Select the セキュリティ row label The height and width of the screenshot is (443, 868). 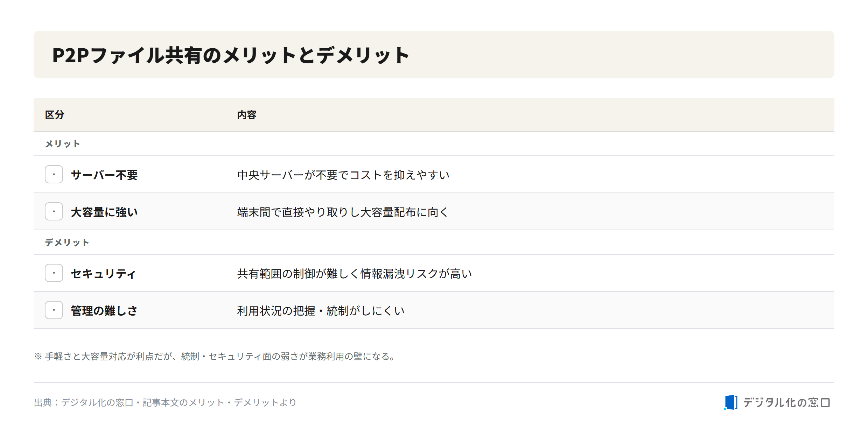click(103, 273)
